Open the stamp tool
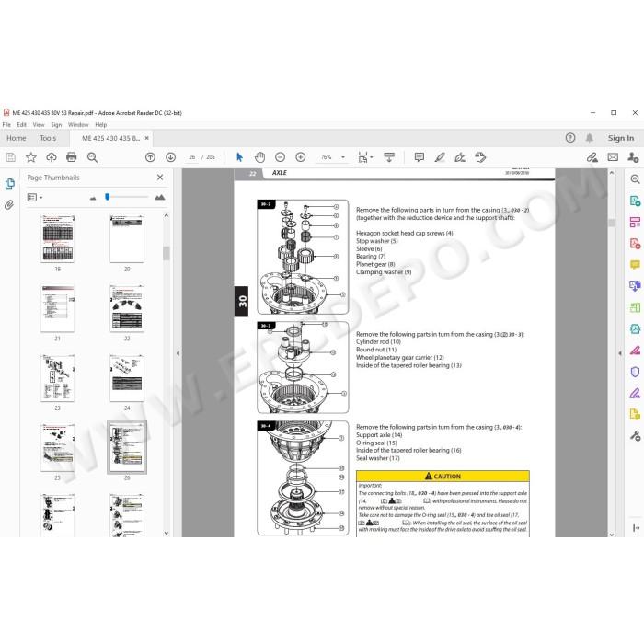Image resolution: width=644 pixels, height=644 pixels. [x=480, y=157]
